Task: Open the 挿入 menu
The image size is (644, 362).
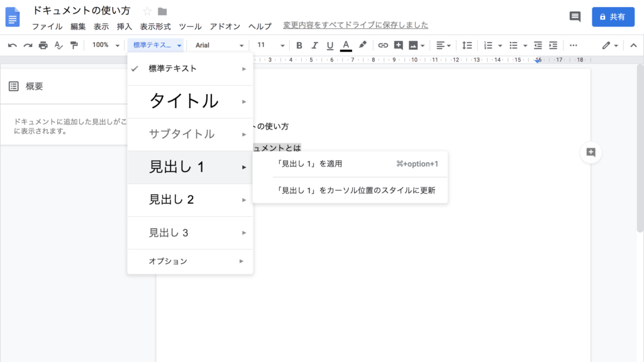Action: (125, 26)
